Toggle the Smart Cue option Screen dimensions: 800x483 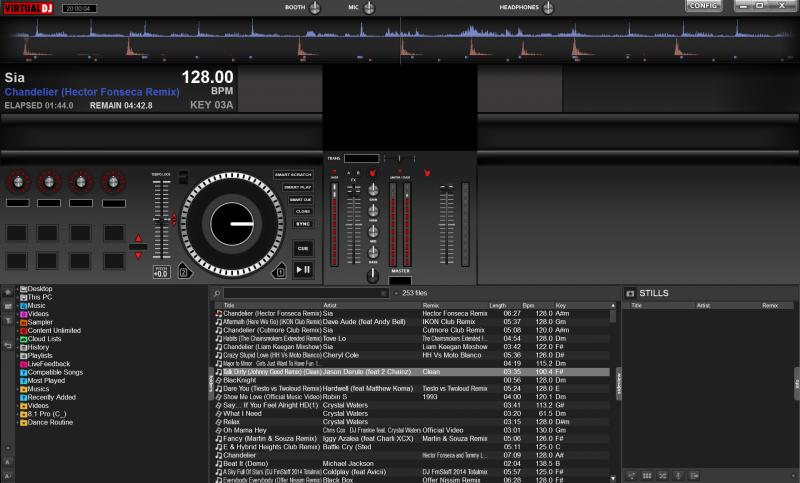(301, 199)
